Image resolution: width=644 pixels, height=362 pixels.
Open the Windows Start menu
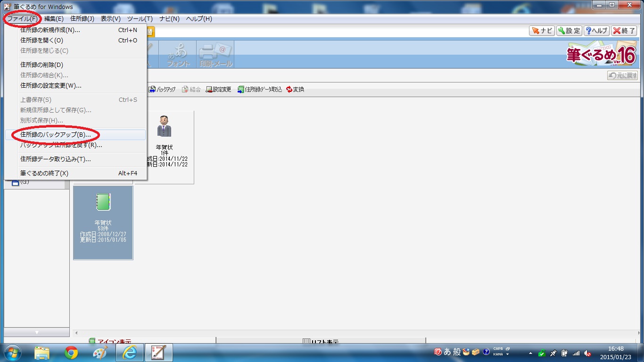[12, 353]
